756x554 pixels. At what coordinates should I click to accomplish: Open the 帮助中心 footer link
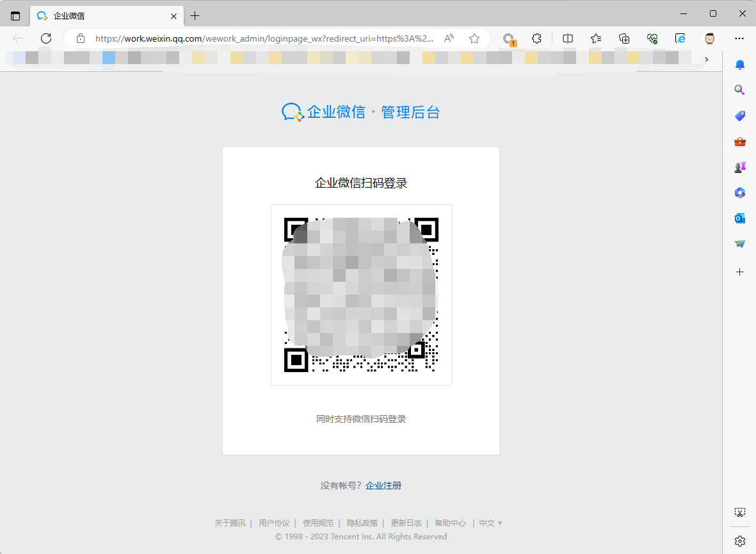[x=450, y=523]
